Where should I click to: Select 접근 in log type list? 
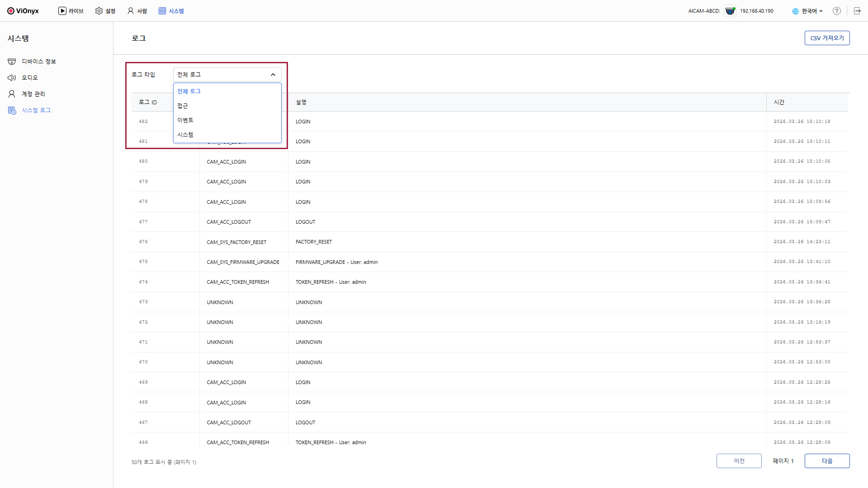pyautogui.click(x=183, y=106)
